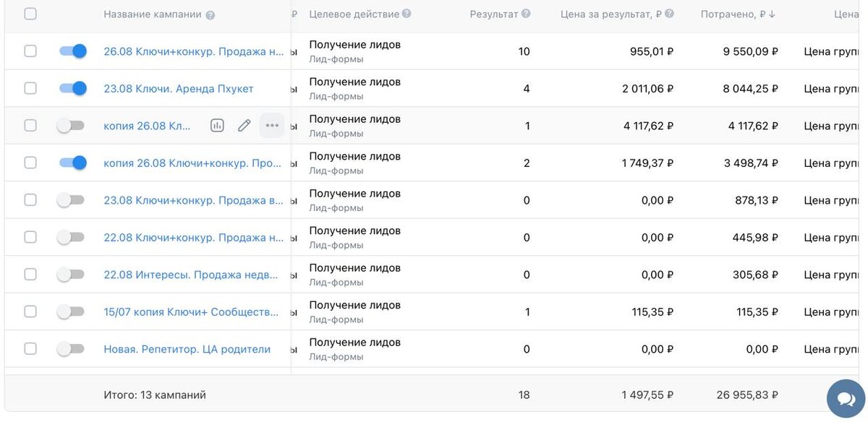The image size is (868, 422).
Task: Enable the Новая. Репетитор campaign toggle
Action: coord(71,349)
